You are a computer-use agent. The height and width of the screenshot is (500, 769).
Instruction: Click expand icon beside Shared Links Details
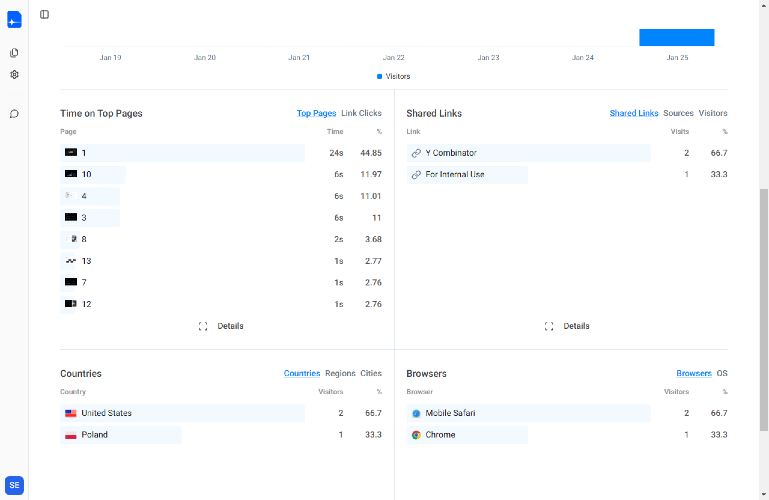click(549, 326)
